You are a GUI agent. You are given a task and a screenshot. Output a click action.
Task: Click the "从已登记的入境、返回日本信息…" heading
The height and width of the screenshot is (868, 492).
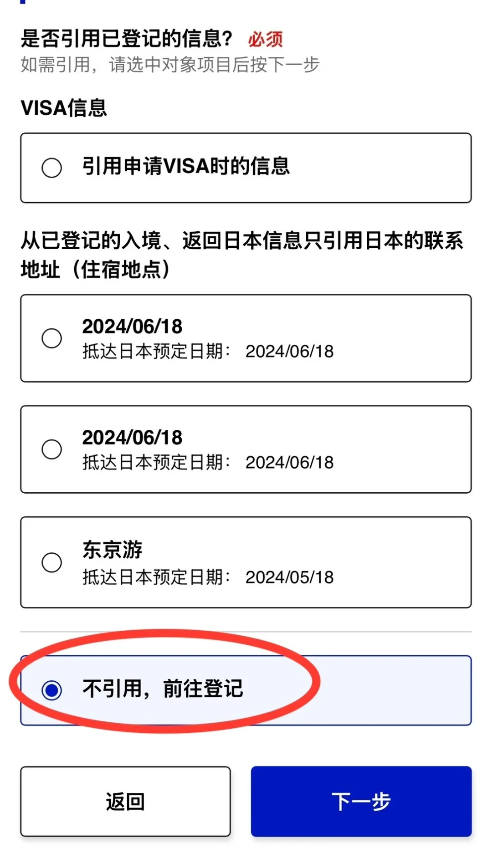click(x=241, y=255)
